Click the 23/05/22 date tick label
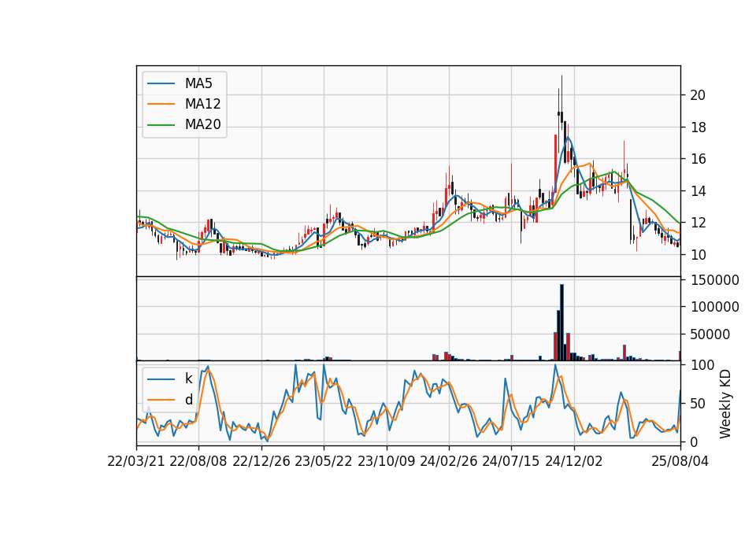The image size is (756, 543). pos(324,461)
